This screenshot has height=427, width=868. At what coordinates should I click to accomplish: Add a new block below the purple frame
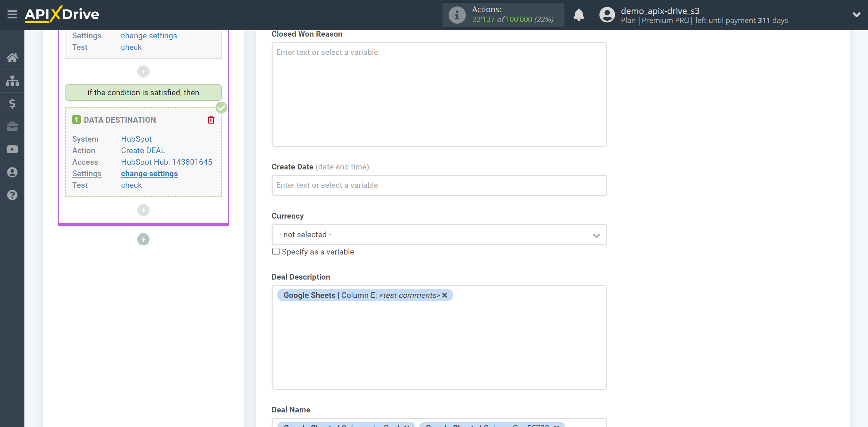point(143,239)
